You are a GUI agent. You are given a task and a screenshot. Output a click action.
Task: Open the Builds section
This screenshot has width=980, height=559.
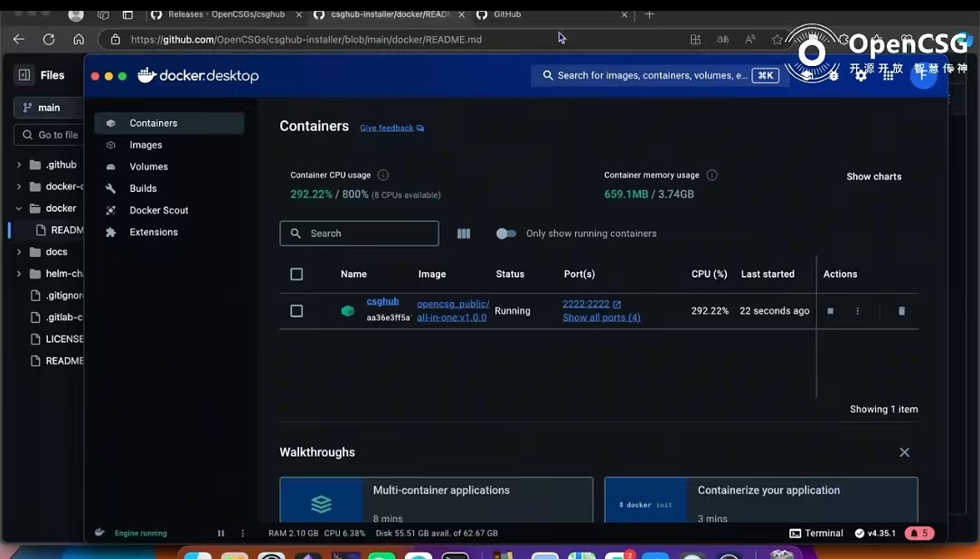click(143, 188)
